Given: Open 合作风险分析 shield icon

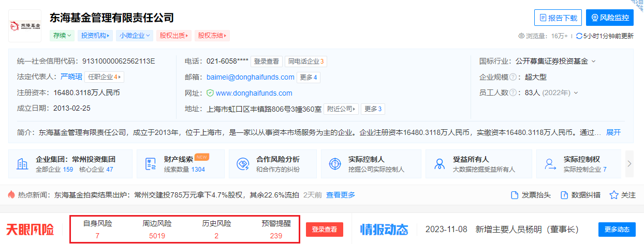Looking at the screenshot, I should (x=243, y=164).
